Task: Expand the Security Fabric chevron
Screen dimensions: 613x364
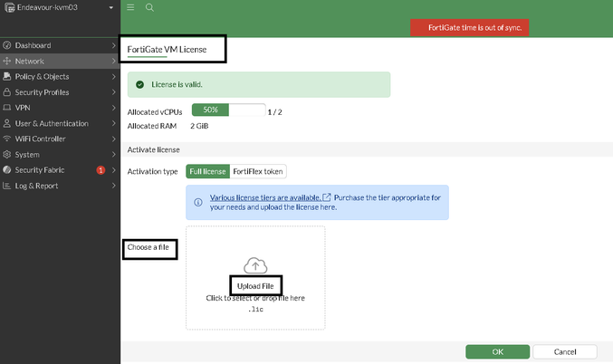Action: pos(113,170)
